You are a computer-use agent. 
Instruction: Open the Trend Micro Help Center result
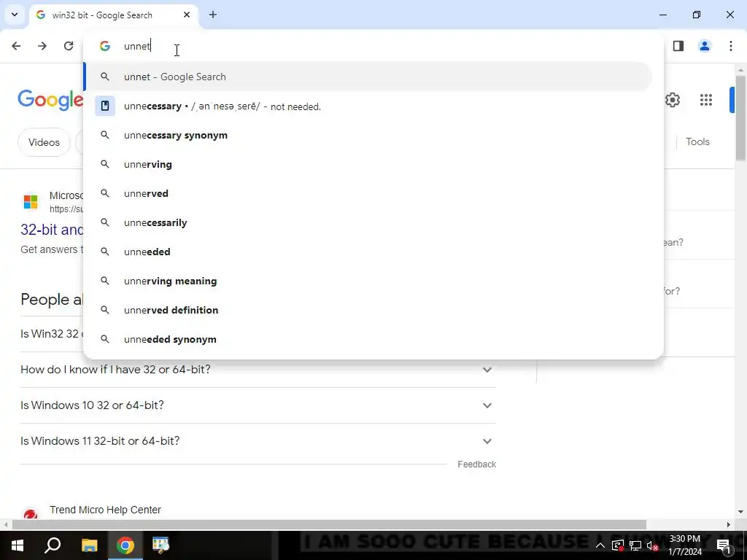click(x=105, y=510)
